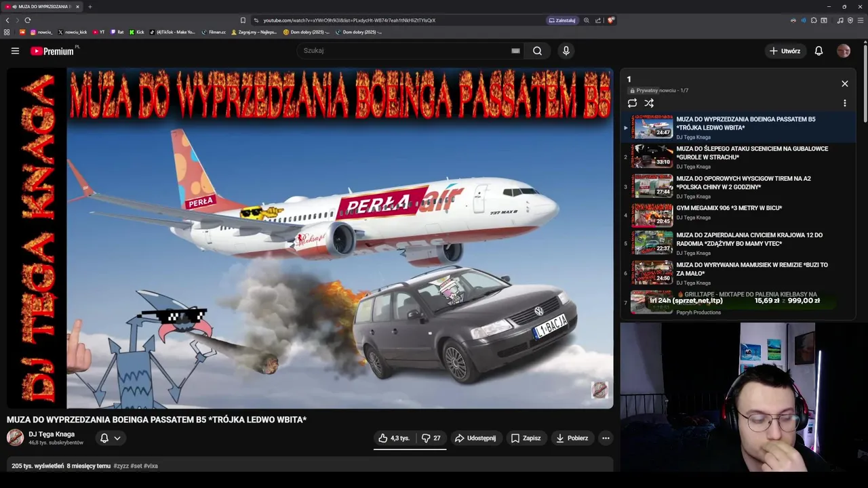This screenshot has width=868, height=488.
Task: Open Brave Shields lion icon
Action: (x=610, y=20)
